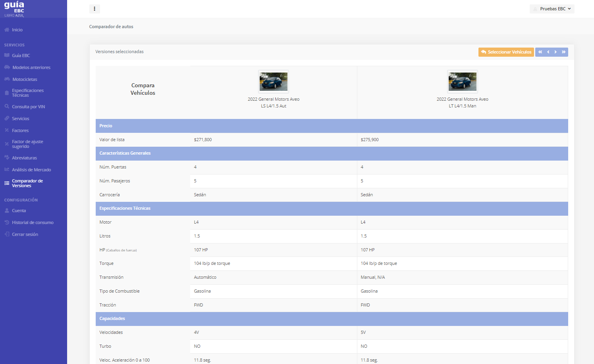Click the Seleccionar Vehículos button
Screen dimensions: 594x364
(x=506, y=52)
